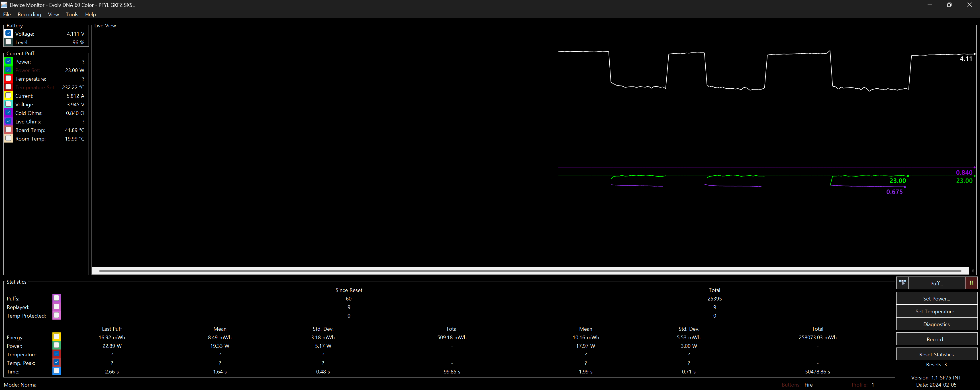Toggle Board Temp checkbox
Screen dimensions: 980x390
point(8,130)
